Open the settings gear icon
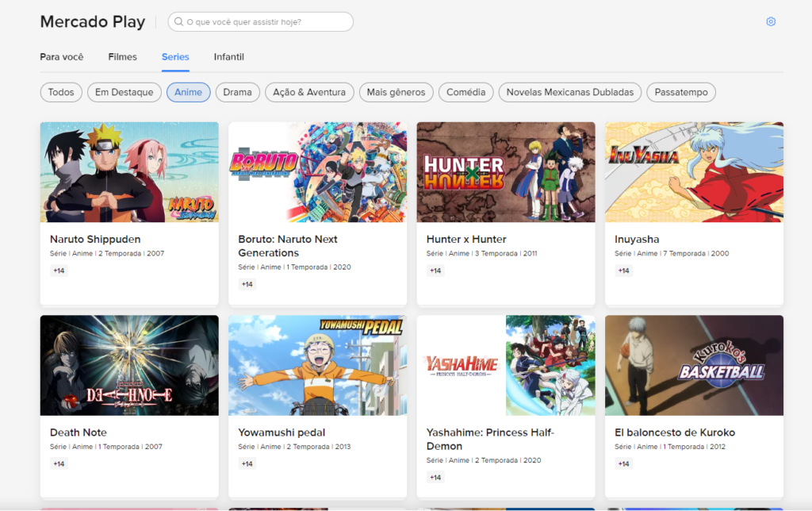The width and height of the screenshot is (812, 511). coord(770,22)
